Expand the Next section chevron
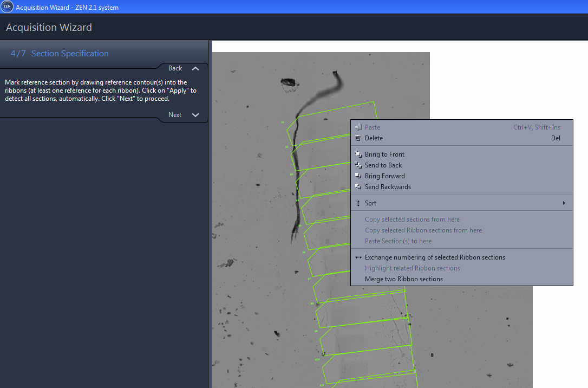The image size is (588, 388). click(x=195, y=115)
